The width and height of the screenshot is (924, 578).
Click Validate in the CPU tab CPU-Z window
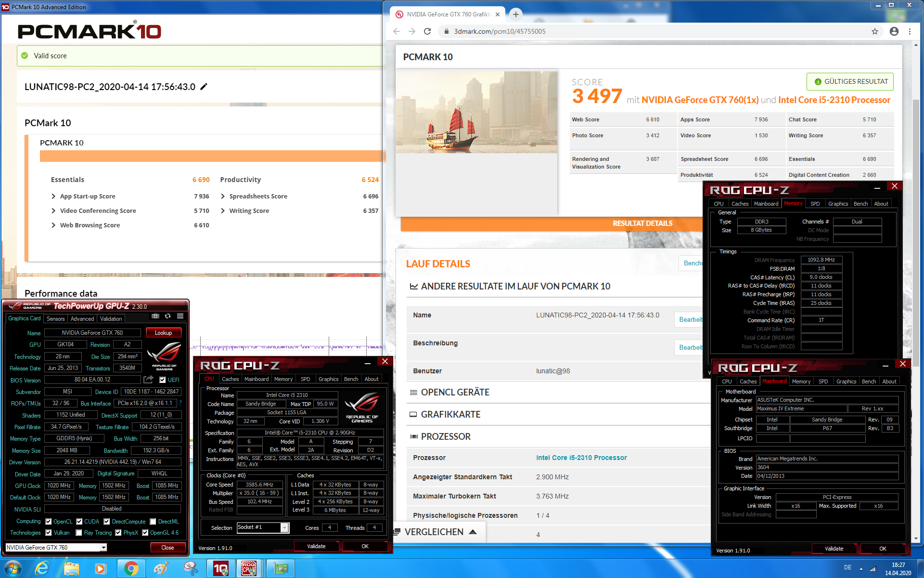click(316, 546)
